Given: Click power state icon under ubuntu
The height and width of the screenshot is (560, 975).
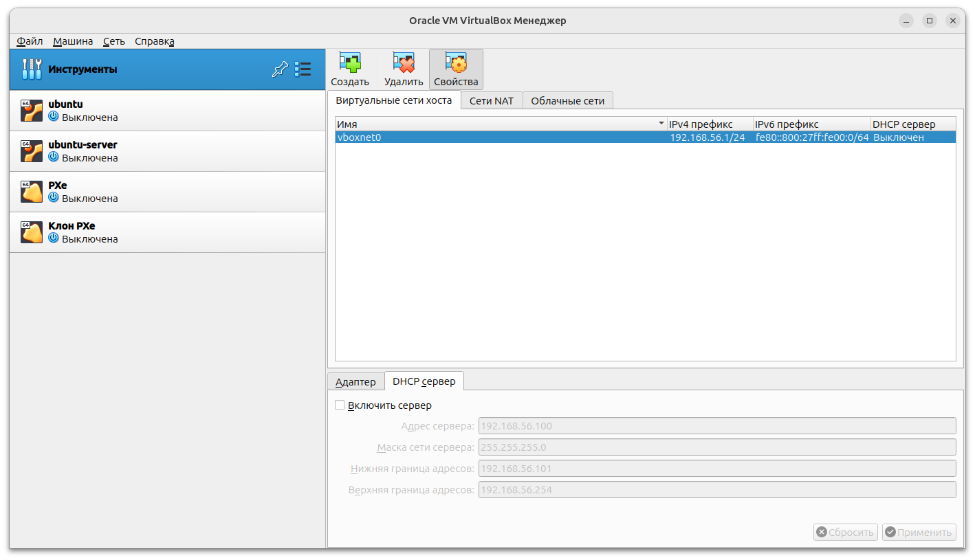Looking at the screenshot, I should click(54, 117).
